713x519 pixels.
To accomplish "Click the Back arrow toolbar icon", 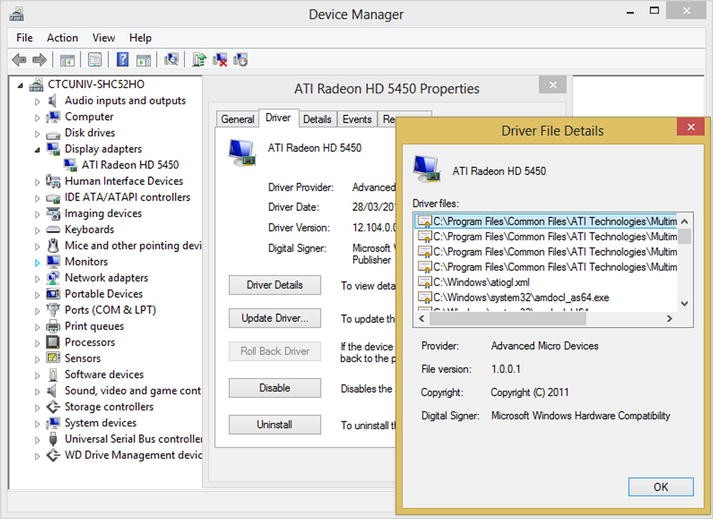I will [x=19, y=60].
